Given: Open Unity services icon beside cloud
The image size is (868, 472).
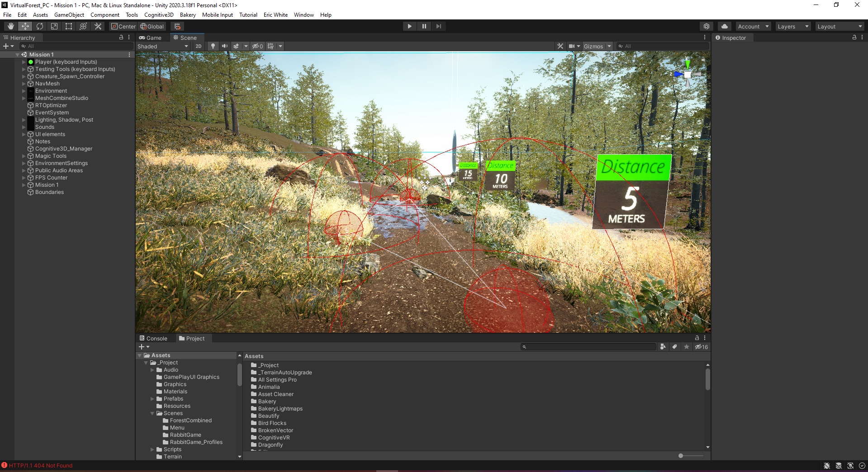Looking at the screenshot, I should click(707, 26).
